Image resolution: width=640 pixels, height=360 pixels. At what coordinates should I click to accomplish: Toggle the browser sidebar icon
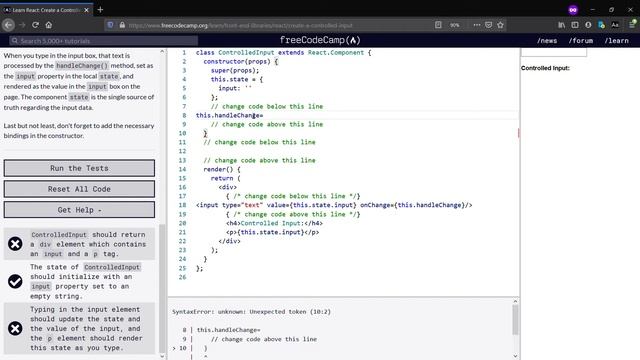(575, 25)
